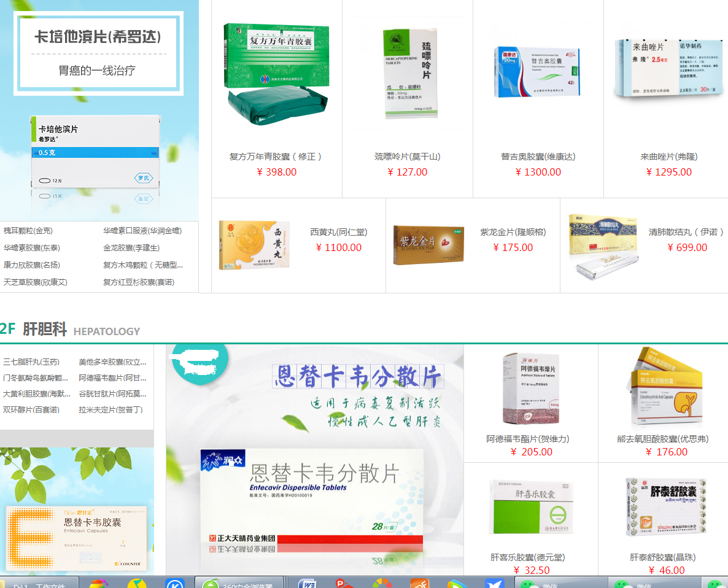This screenshot has height=588, width=728.
Task: Click the 肝喜乐胶囊 (德元堂) product name
Action: coord(528,557)
